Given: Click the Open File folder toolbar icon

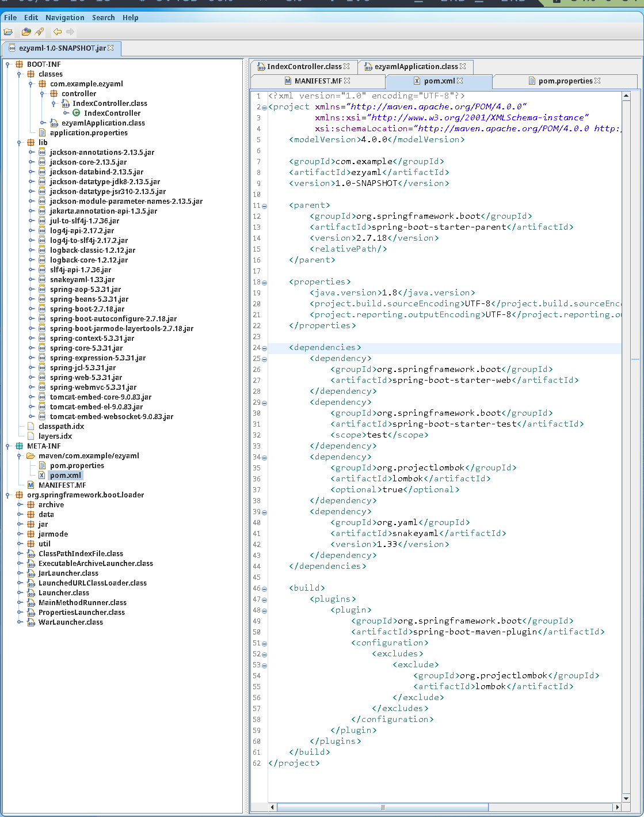Looking at the screenshot, I should point(8,32).
